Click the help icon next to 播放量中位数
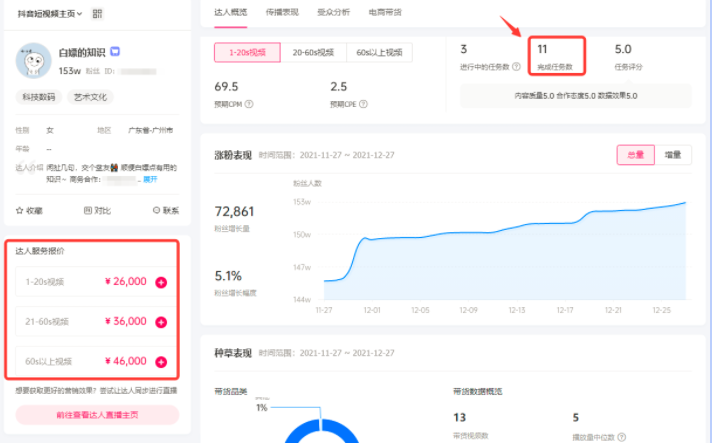721x443 pixels. click(x=622, y=437)
